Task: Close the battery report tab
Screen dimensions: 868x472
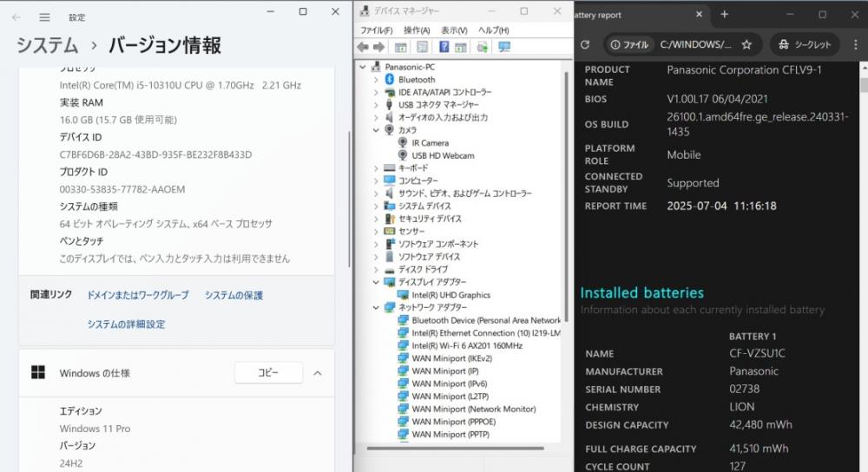Action: [699, 15]
